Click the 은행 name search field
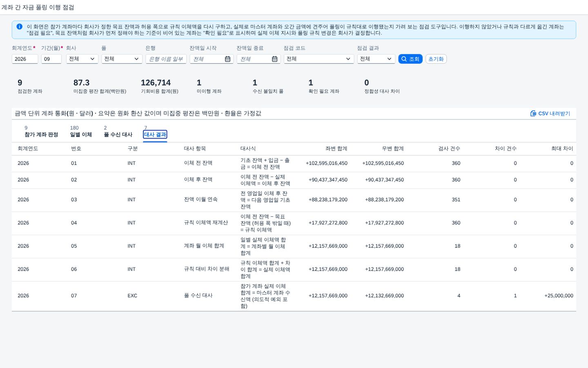The height and width of the screenshot is (368, 588). click(166, 59)
